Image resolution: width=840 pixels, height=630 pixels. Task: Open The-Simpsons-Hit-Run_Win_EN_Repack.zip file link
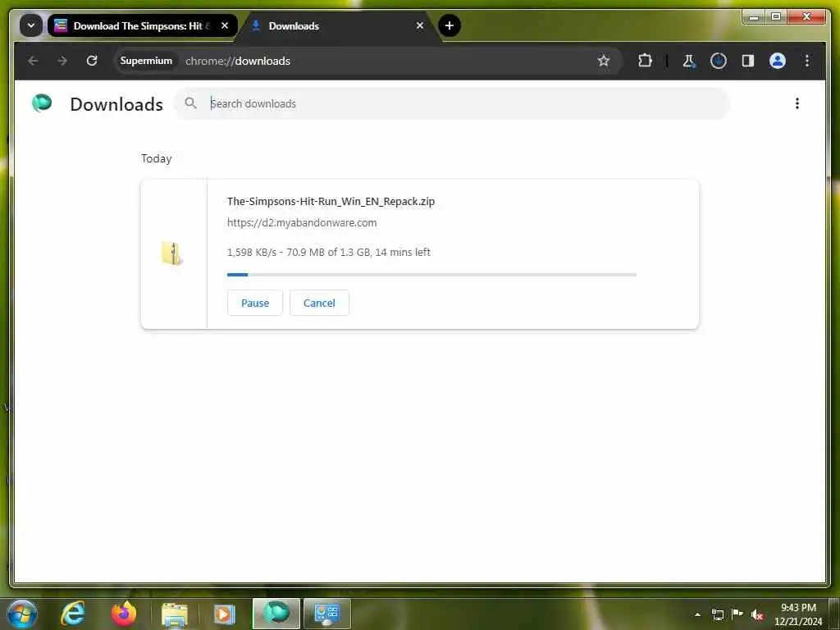pyautogui.click(x=331, y=202)
